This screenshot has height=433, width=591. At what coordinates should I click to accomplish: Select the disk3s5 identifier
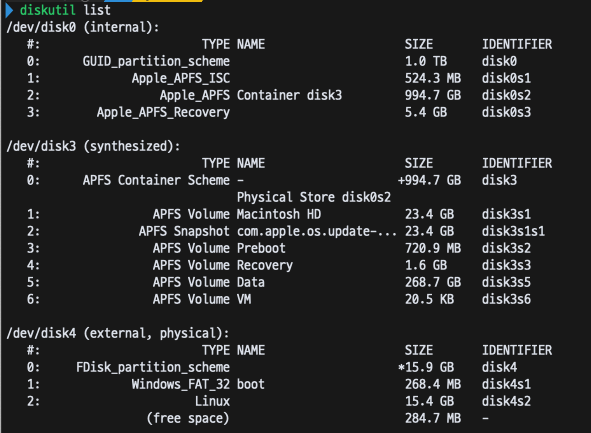point(506,282)
